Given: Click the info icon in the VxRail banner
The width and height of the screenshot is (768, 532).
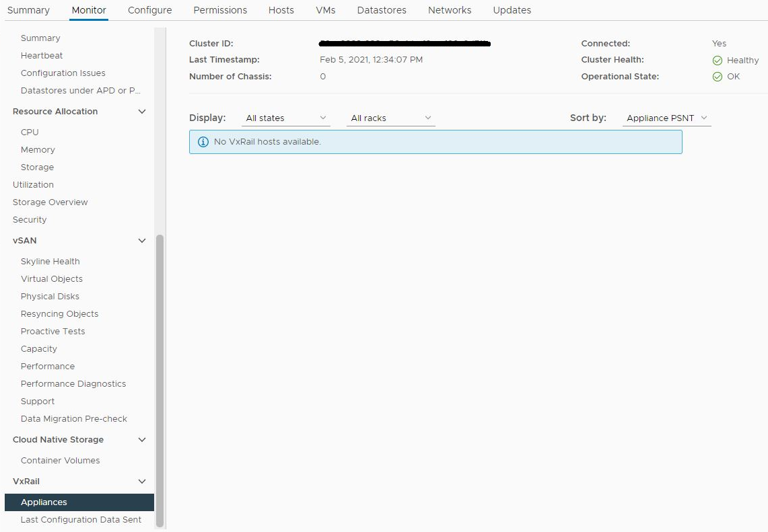Looking at the screenshot, I should tap(203, 142).
